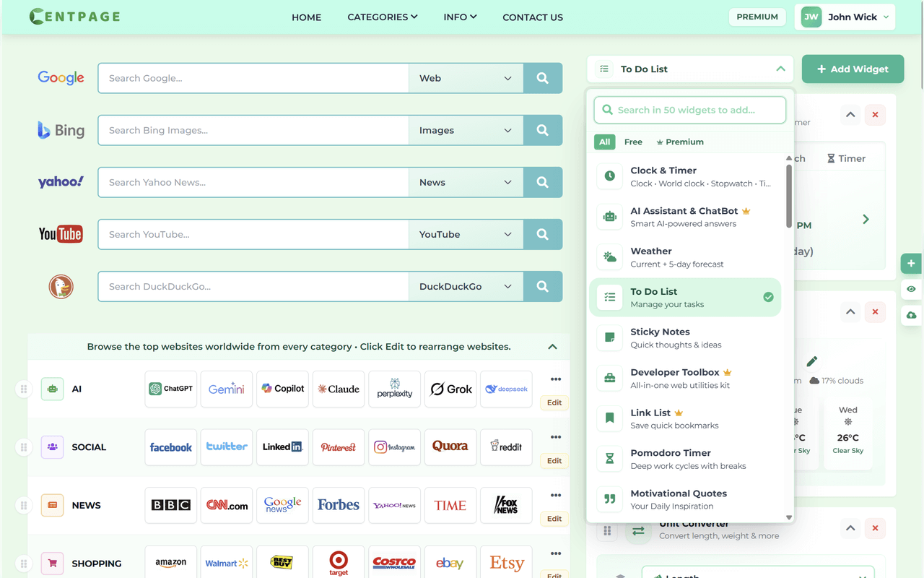
Task: Click the Sticky Notes widget icon
Action: (x=609, y=337)
